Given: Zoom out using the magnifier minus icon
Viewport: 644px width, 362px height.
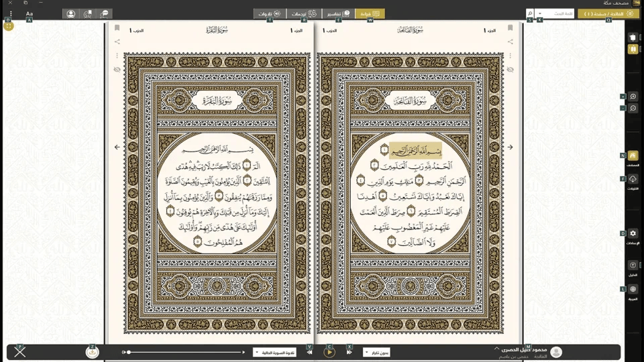Looking at the screenshot, I should click(x=633, y=108).
